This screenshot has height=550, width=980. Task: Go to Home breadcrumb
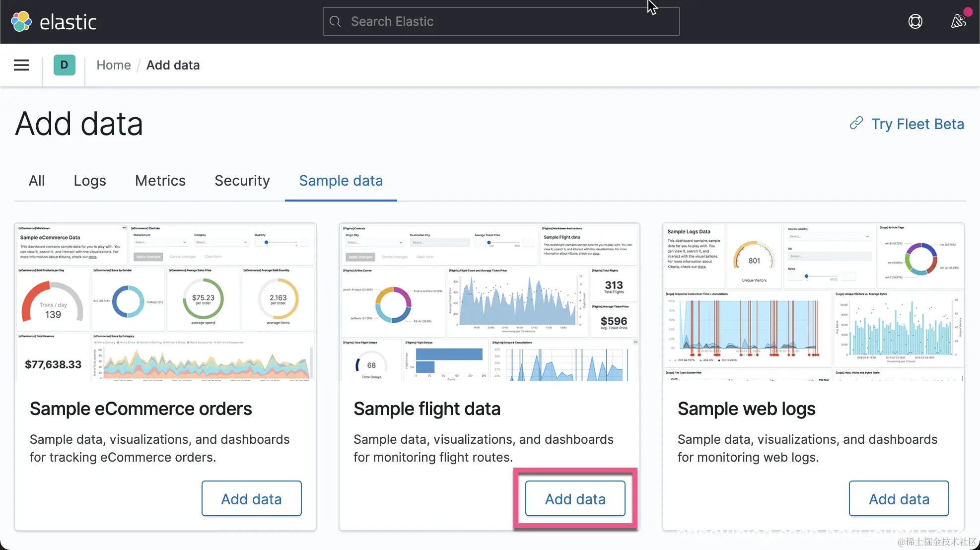(114, 65)
